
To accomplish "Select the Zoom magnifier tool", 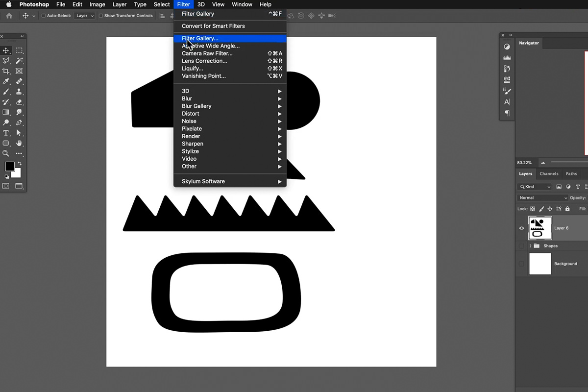I will click(x=6, y=153).
